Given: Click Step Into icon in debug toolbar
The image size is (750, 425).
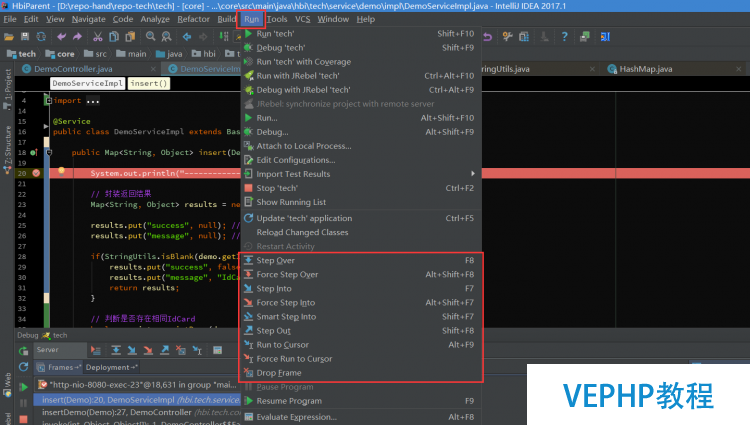Looking at the screenshot, I should [x=132, y=350].
